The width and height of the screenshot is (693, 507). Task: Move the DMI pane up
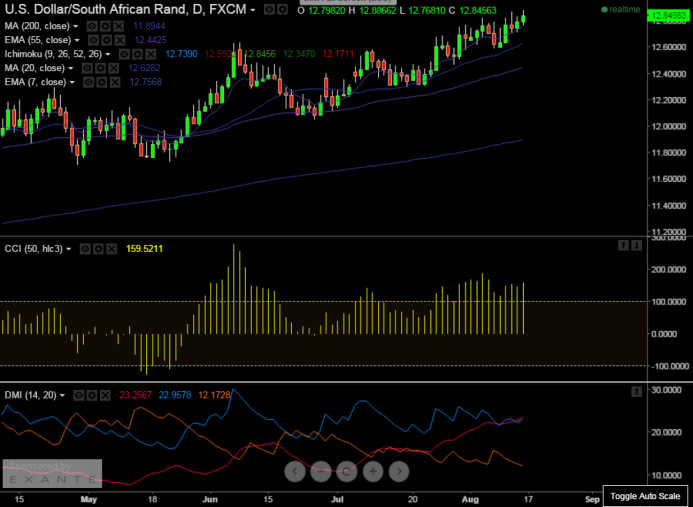point(636,391)
